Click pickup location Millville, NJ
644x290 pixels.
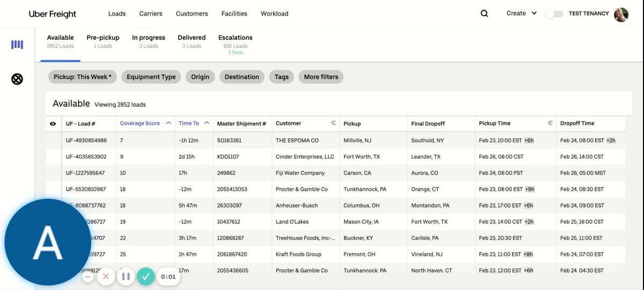coord(357,140)
